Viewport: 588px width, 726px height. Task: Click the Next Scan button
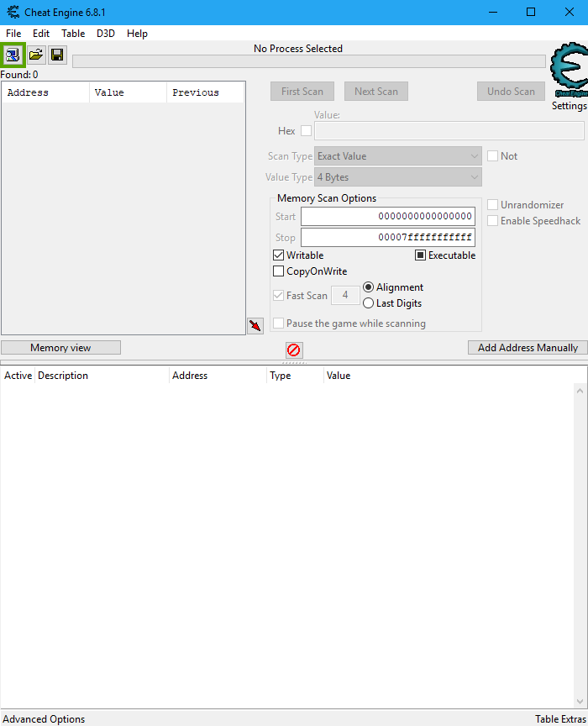click(376, 92)
